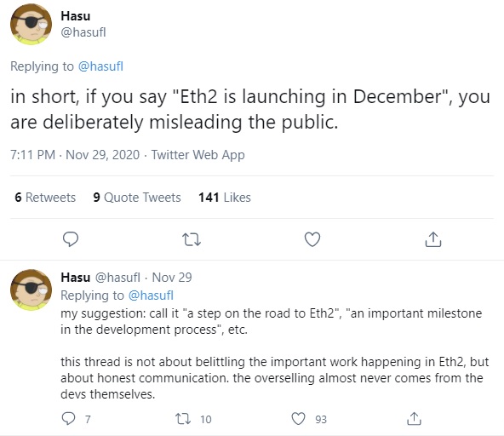Click the Twitter Web App source label
Viewport: 504px width, 436px height.
[x=198, y=155]
